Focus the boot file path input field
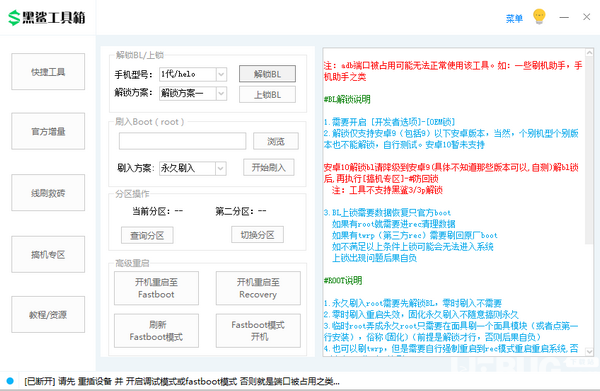The image size is (600, 391). 183,141
